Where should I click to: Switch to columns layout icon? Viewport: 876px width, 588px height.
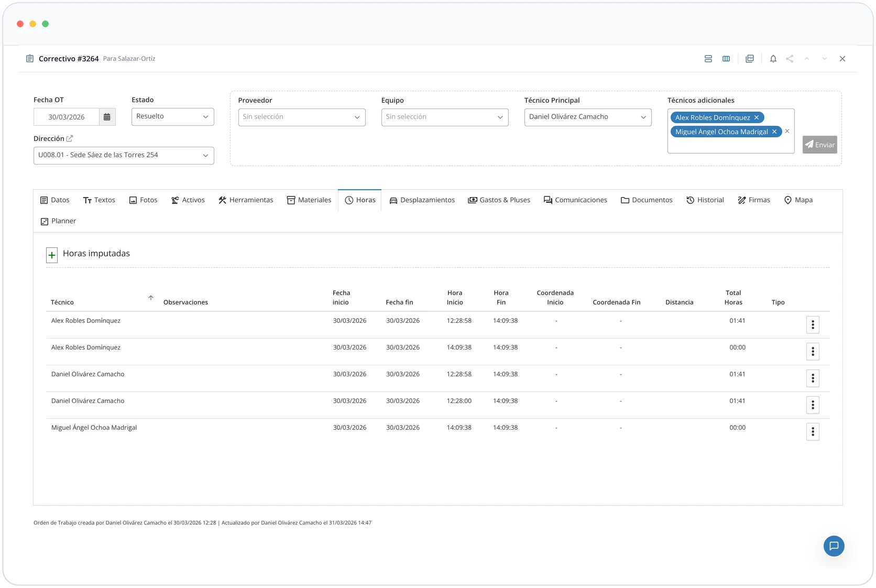(x=726, y=59)
